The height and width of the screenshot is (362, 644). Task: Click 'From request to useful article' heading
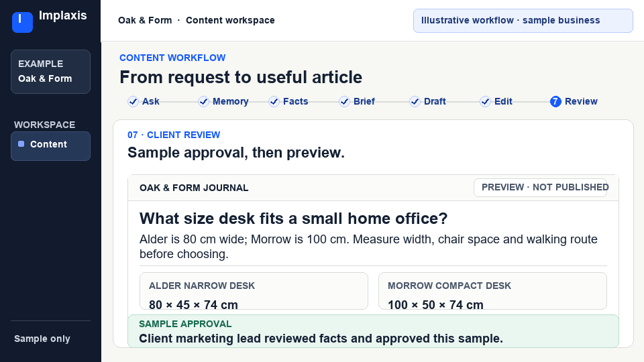(x=241, y=77)
